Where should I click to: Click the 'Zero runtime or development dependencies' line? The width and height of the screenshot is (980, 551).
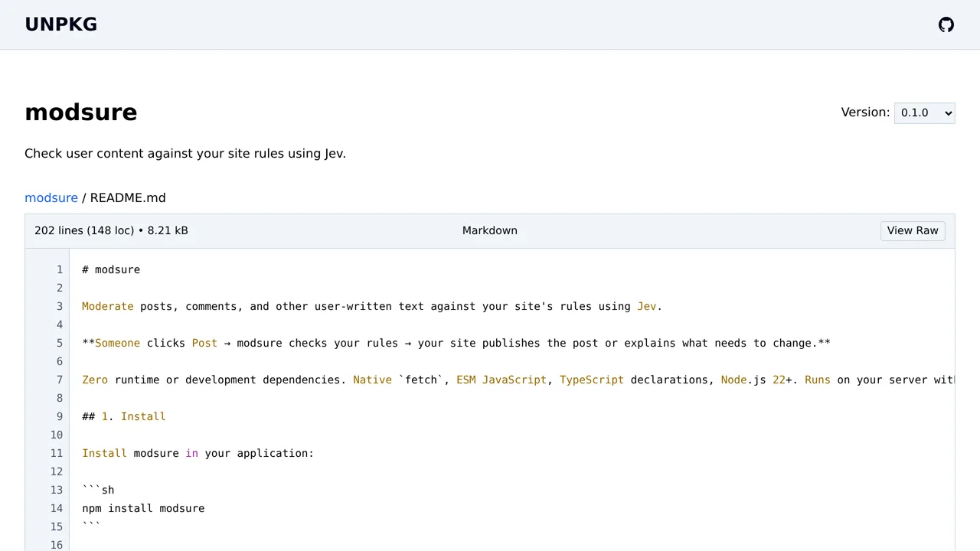point(518,380)
